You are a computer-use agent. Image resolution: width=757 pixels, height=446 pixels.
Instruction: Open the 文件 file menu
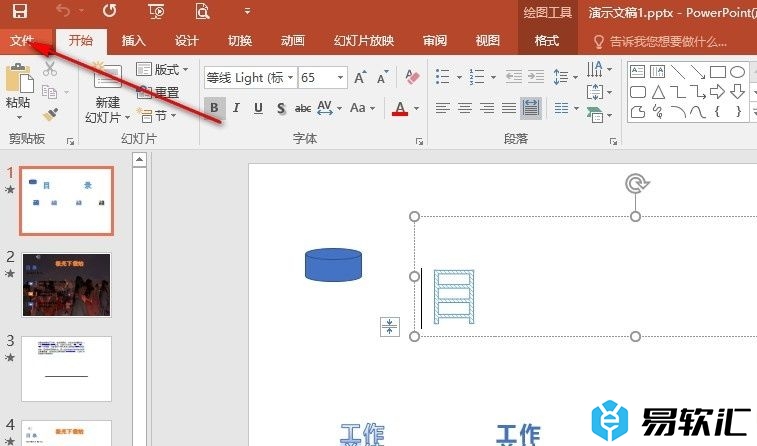tap(22, 41)
